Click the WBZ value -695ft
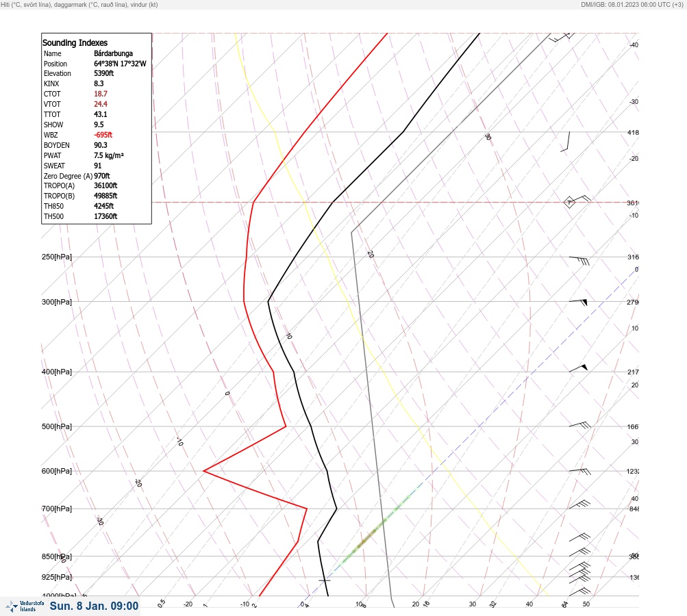687x616 pixels. pyautogui.click(x=103, y=135)
